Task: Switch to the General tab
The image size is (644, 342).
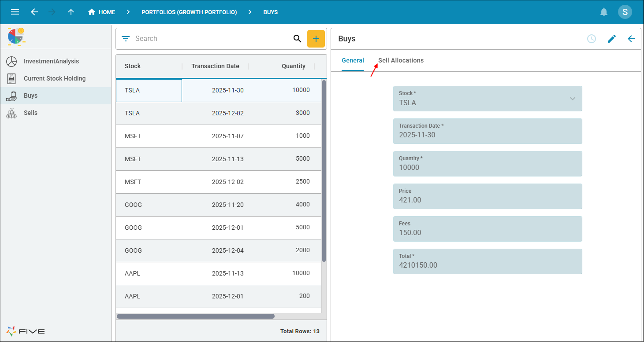Action: (353, 60)
